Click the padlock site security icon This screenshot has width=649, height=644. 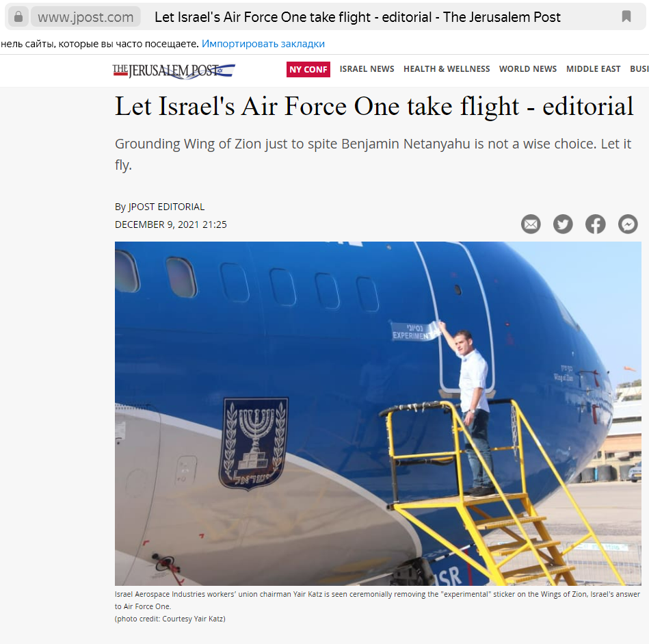point(18,17)
